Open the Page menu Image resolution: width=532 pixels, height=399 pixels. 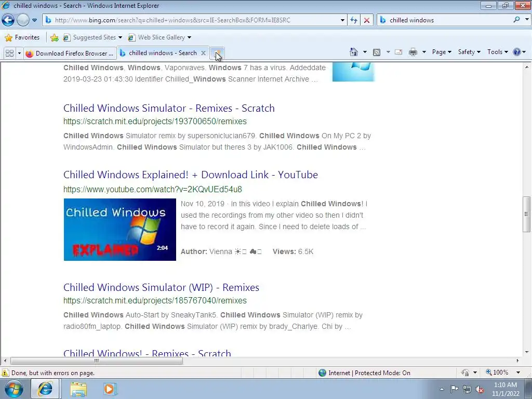[442, 52]
